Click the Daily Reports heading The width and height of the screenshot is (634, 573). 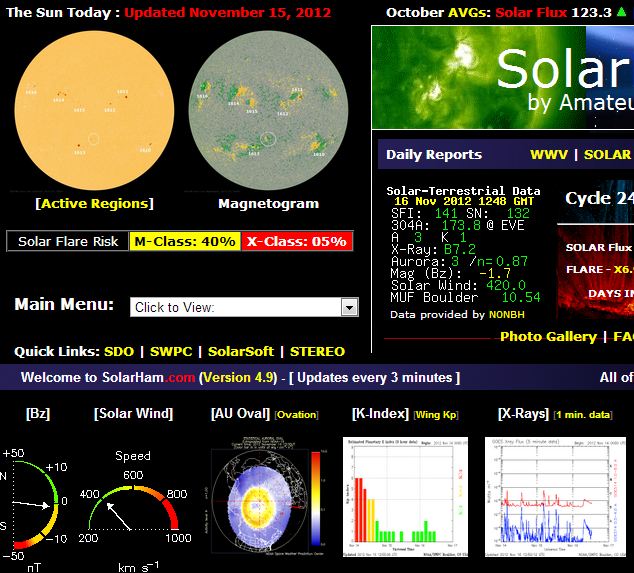pyautogui.click(x=434, y=154)
